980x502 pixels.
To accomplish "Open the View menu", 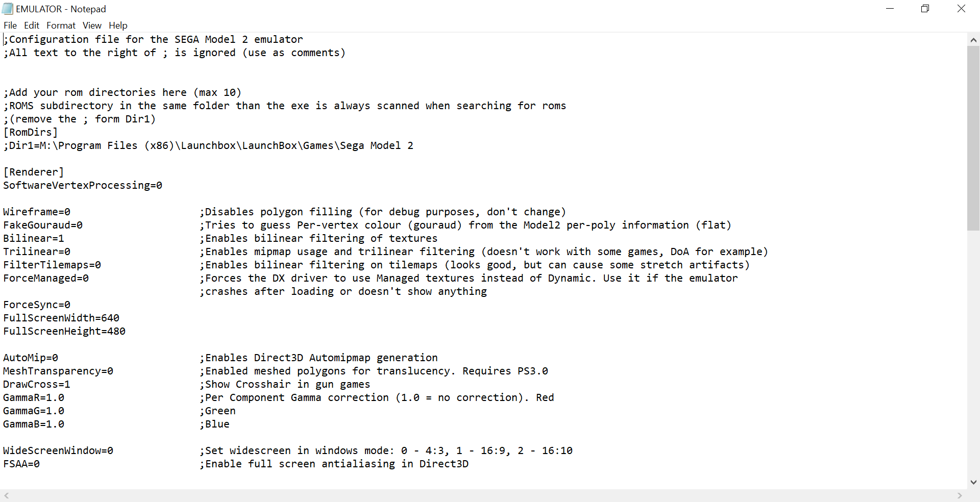I will [x=92, y=26].
